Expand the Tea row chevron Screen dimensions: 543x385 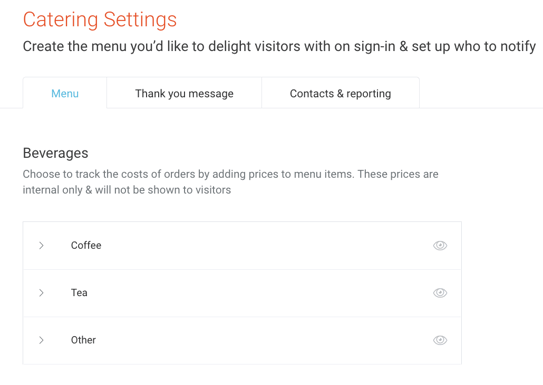41,293
